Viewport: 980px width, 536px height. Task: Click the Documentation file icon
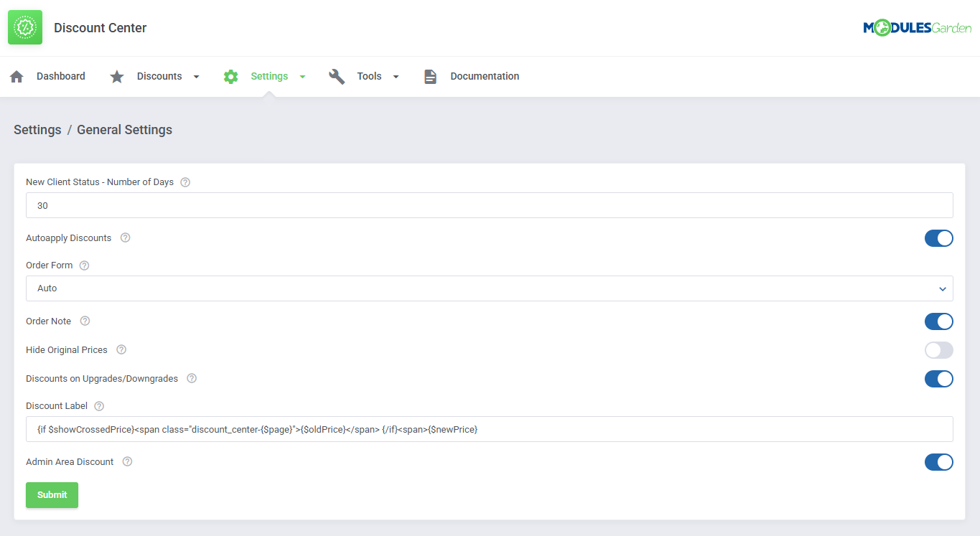click(430, 77)
